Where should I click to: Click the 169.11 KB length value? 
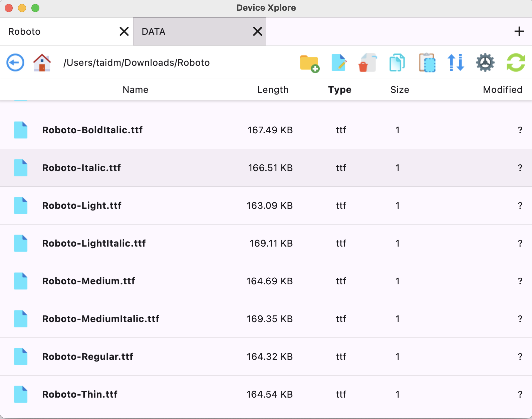271,243
